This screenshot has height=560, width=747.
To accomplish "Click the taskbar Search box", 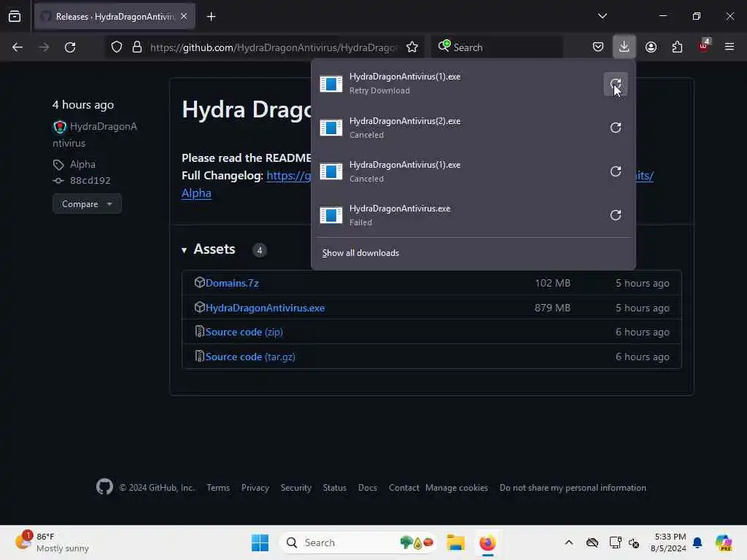I will 358,542.
